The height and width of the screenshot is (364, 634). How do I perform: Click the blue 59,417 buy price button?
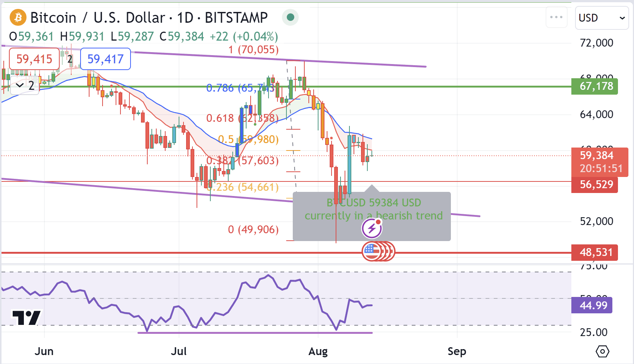106,59
